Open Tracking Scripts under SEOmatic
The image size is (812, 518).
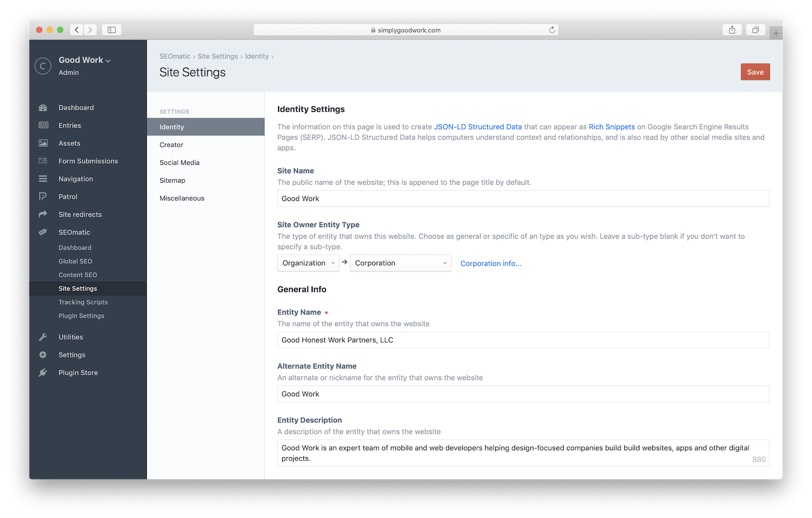(83, 302)
